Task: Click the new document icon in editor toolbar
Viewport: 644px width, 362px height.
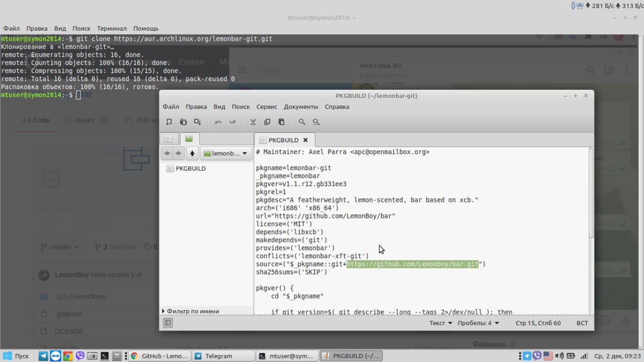Action: pos(169,122)
